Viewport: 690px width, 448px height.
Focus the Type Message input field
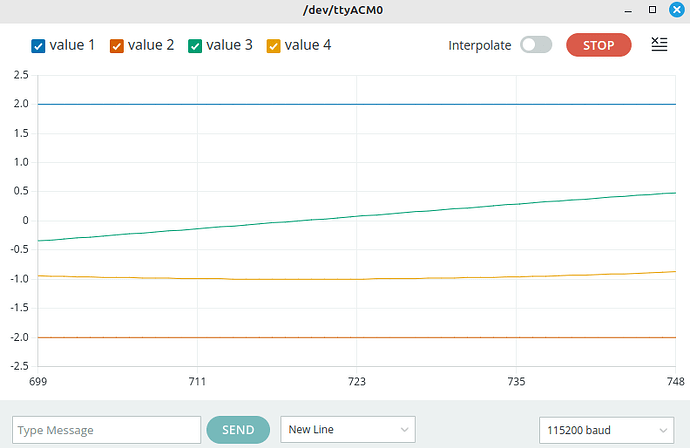click(106, 430)
